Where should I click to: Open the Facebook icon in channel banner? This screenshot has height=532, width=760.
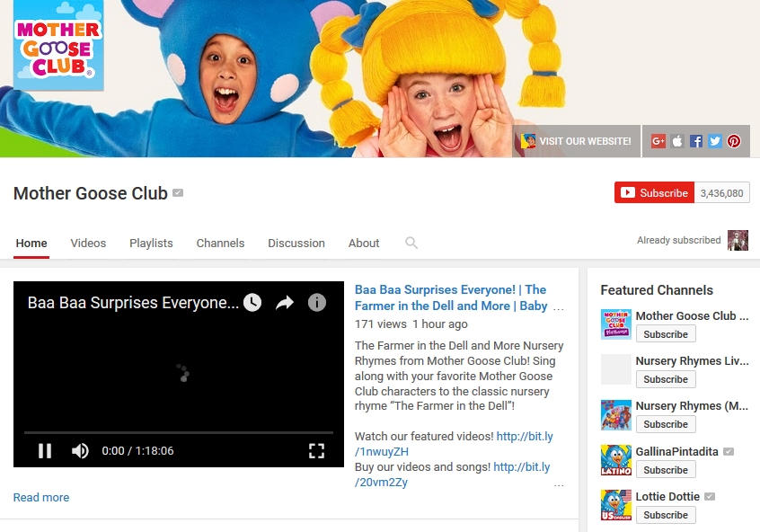pyautogui.click(x=696, y=141)
